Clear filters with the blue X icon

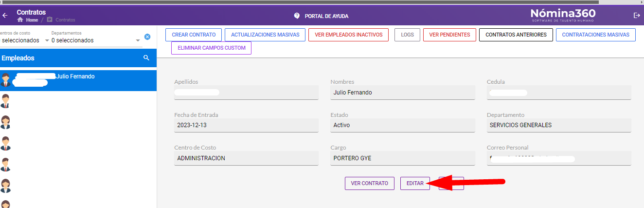(147, 37)
